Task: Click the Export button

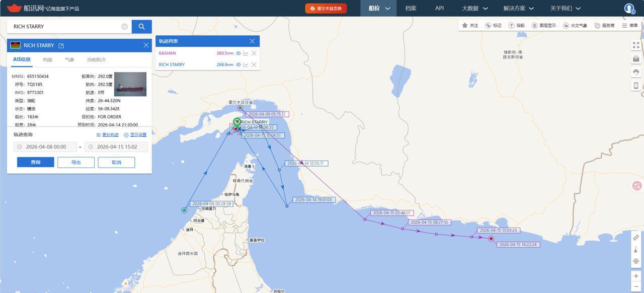Action: pyautogui.click(x=76, y=162)
